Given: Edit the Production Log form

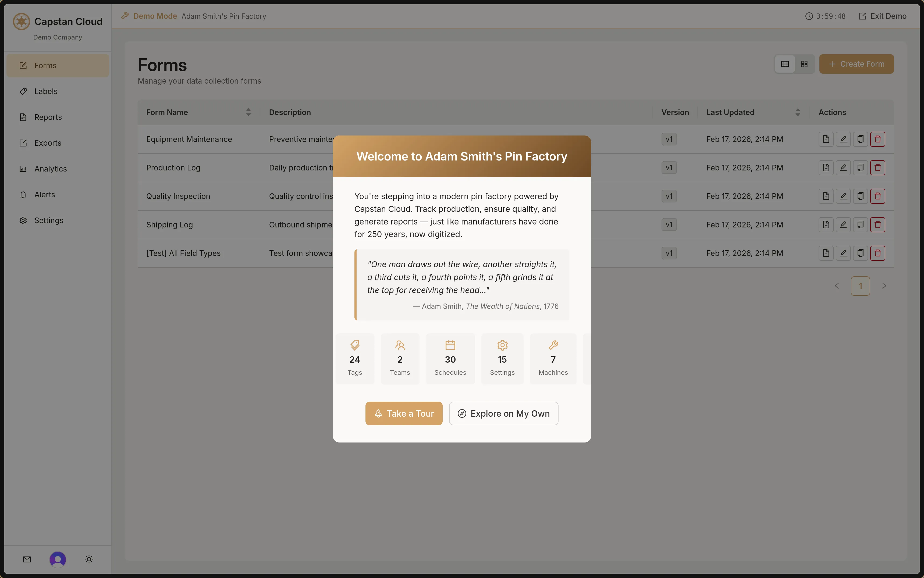Looking at the screenshot, I should (843, 168).
